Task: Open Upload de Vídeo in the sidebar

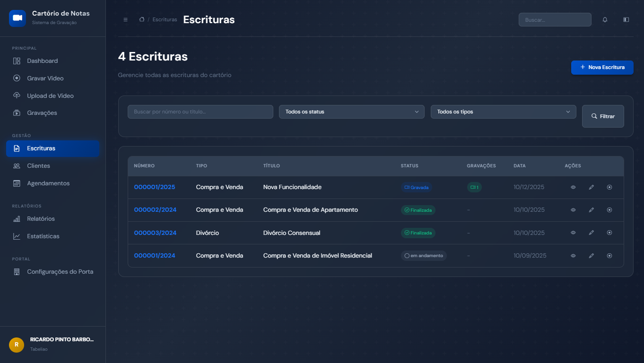Action: (x=52, y=96)
